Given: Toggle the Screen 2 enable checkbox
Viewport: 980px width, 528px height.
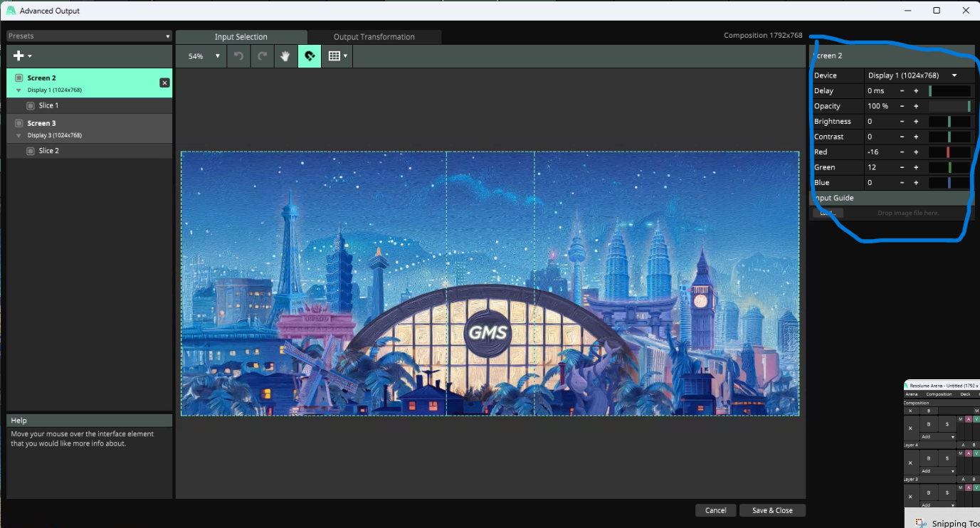Looking at the screenshot, I should coord(19,78).
